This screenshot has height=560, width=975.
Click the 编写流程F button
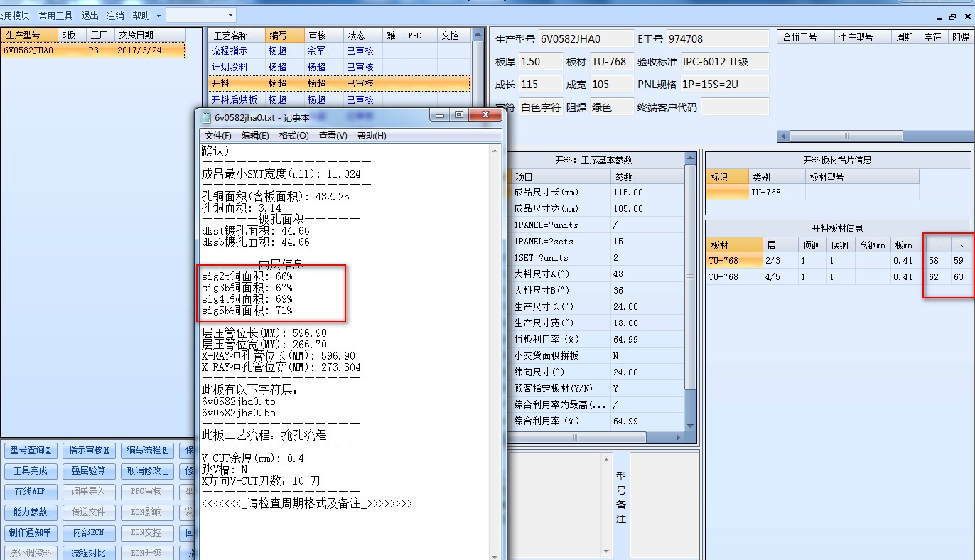click(146, 451)
